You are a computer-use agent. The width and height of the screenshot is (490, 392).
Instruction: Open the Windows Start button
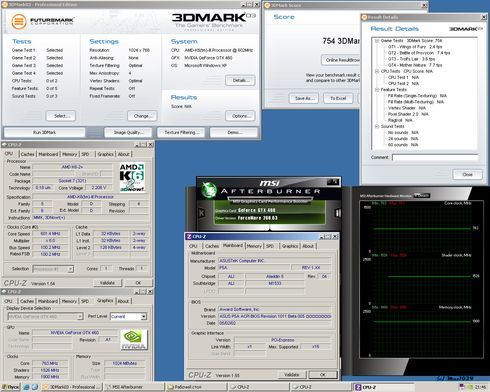point(11,387)
